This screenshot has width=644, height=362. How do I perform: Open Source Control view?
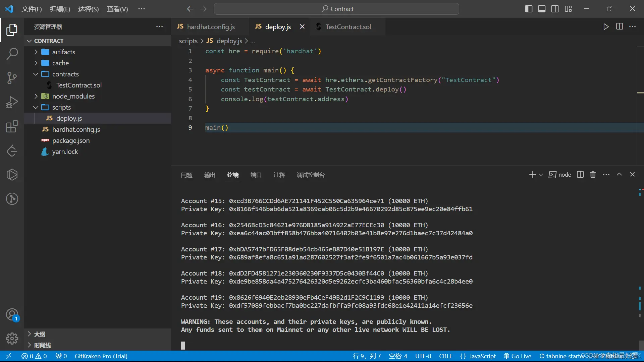[x=12, y=78]
